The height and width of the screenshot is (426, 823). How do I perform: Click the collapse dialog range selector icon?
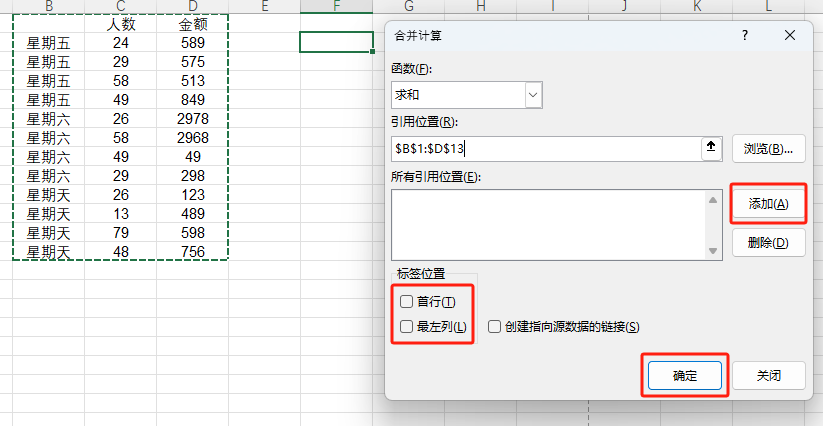(x=711, y=148)
